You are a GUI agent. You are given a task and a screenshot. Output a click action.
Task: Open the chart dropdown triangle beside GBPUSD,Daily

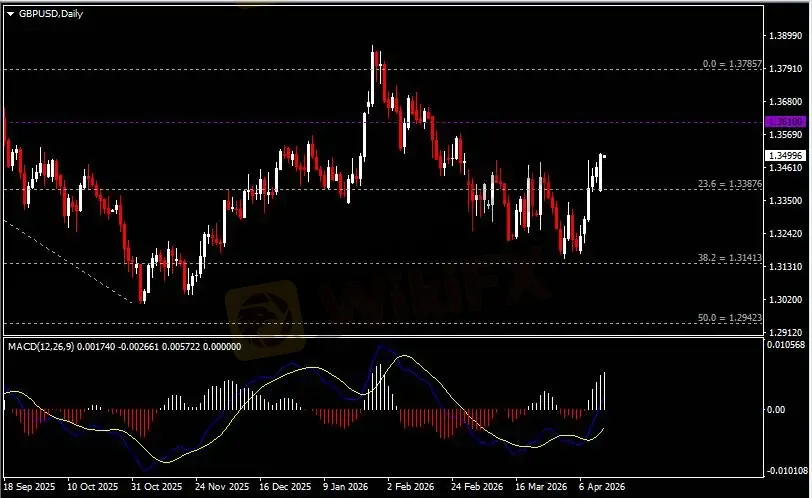(x=10, y=14)
